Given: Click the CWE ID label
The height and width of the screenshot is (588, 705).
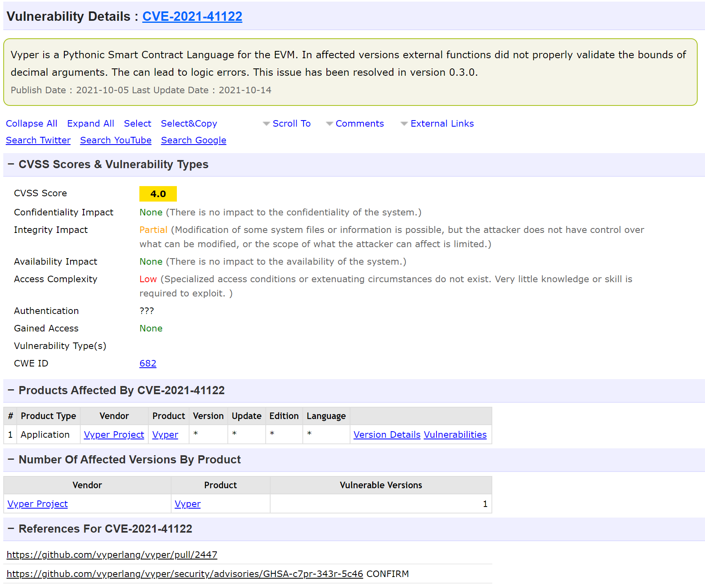Looking at the screenshot, I should [x=31, y=363].
